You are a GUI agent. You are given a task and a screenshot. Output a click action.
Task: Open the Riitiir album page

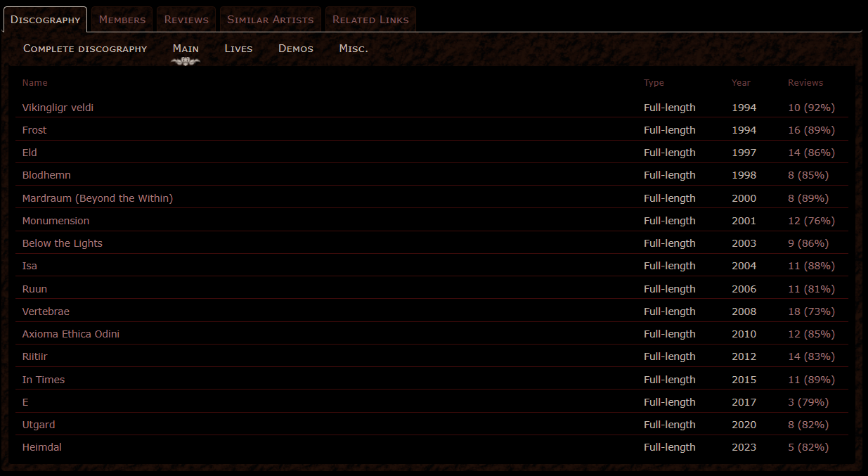[35, 356]
